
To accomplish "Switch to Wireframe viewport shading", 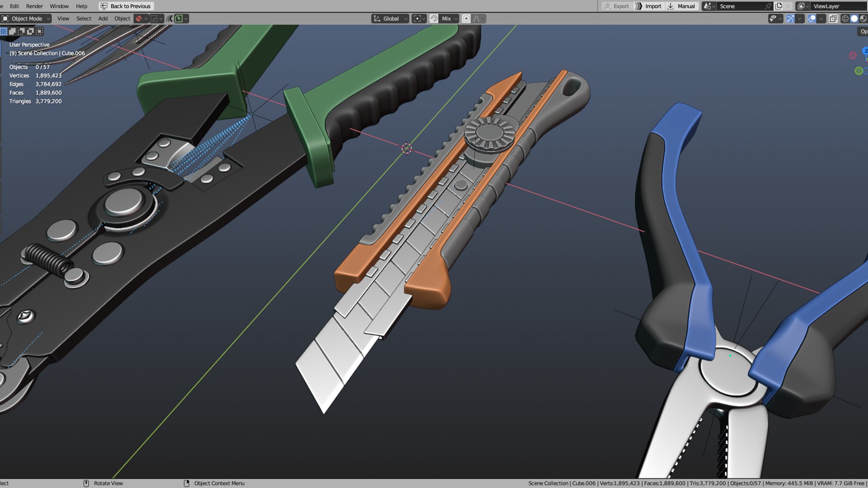I will point(844,19).
